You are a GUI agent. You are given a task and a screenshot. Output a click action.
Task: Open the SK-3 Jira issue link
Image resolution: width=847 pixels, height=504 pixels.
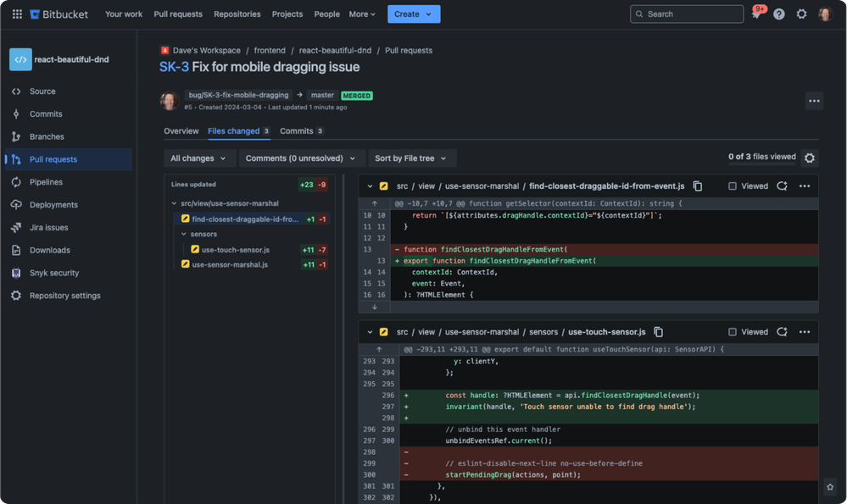(x=174, y=67)
